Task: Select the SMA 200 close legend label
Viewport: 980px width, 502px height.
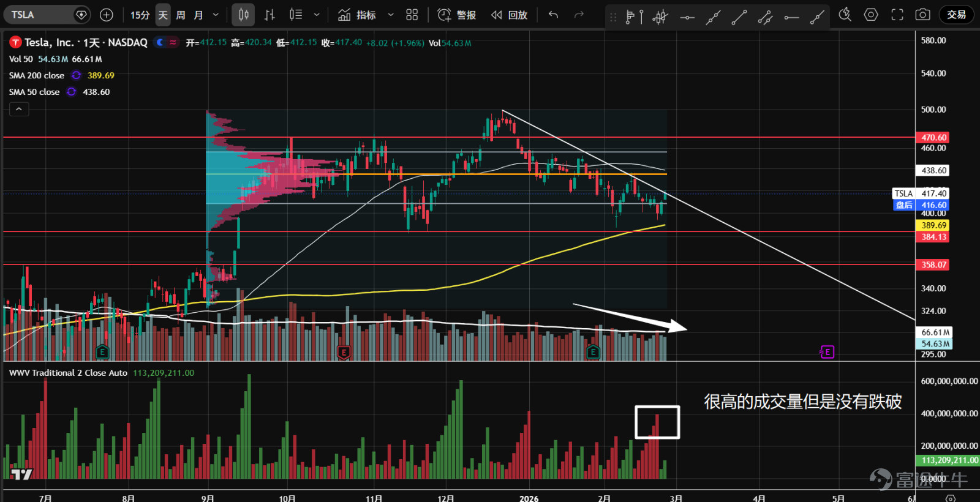Action: [37, 75]
